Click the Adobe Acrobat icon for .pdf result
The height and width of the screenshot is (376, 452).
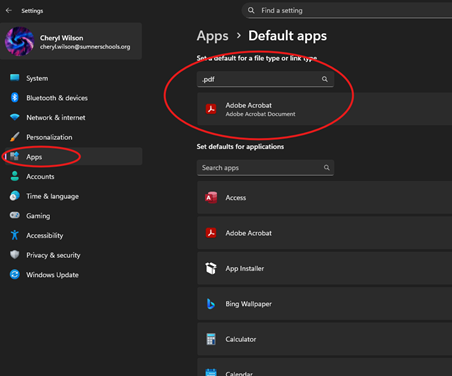pos(211,109)
